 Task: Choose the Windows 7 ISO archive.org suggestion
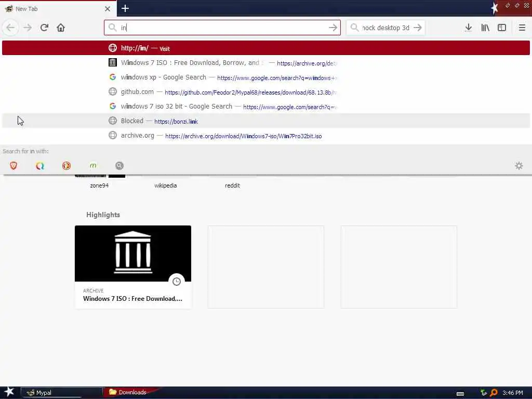click(266, 63)
